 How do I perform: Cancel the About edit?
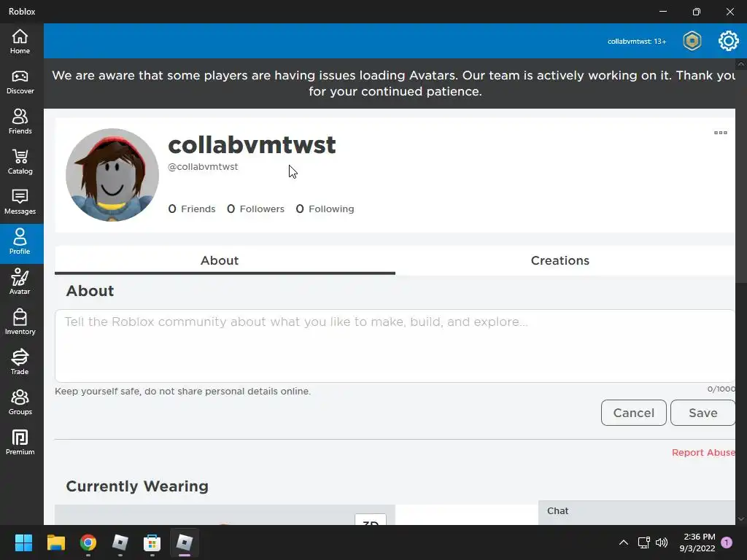634,413
